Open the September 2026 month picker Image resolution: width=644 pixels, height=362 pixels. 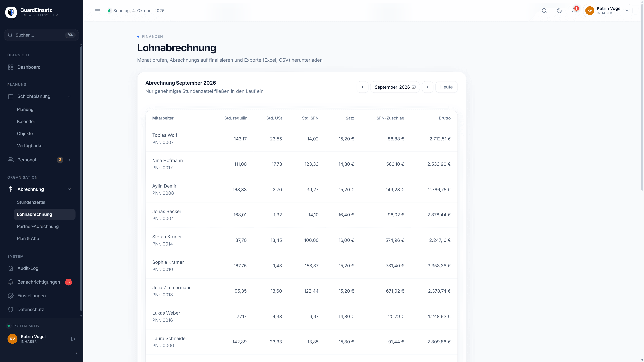click(x=395, y=87)
